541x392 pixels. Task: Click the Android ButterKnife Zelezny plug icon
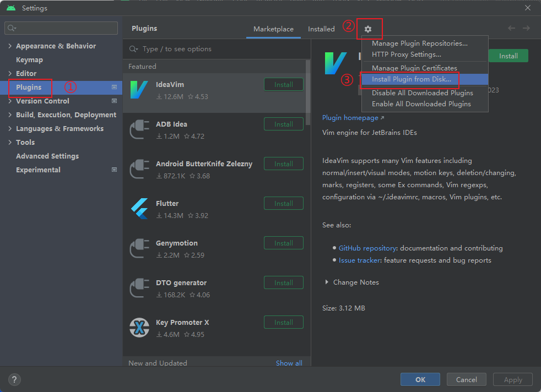coord(139,169)
